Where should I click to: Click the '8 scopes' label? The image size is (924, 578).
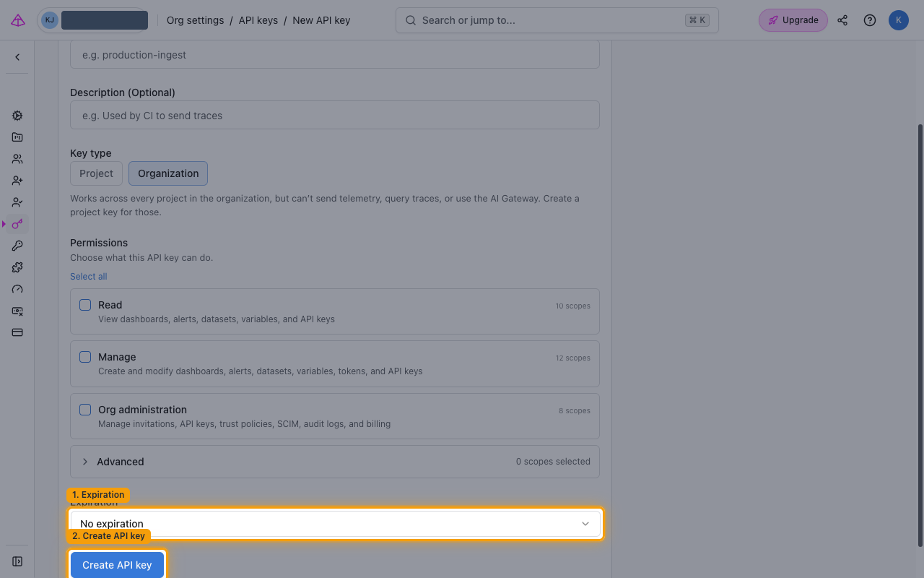(x=575, y=410)
